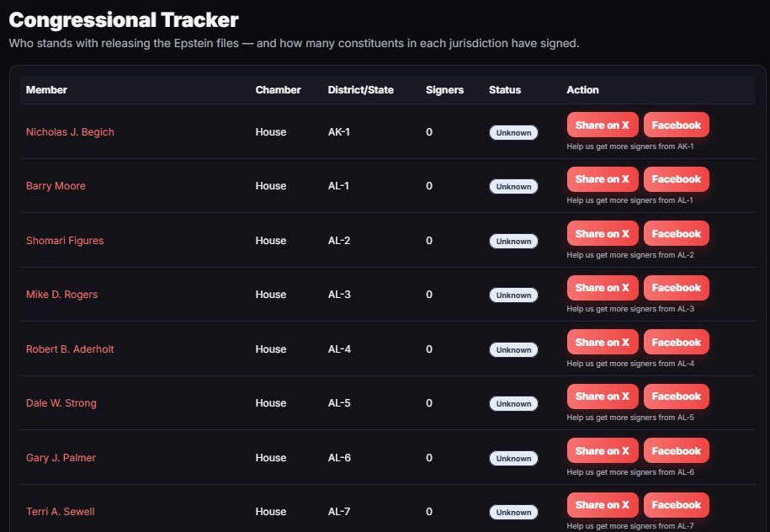Click Facebook button for AL-2
This screenshot has width=770, height=532.
pyautogui.click(x=677, y=234)
